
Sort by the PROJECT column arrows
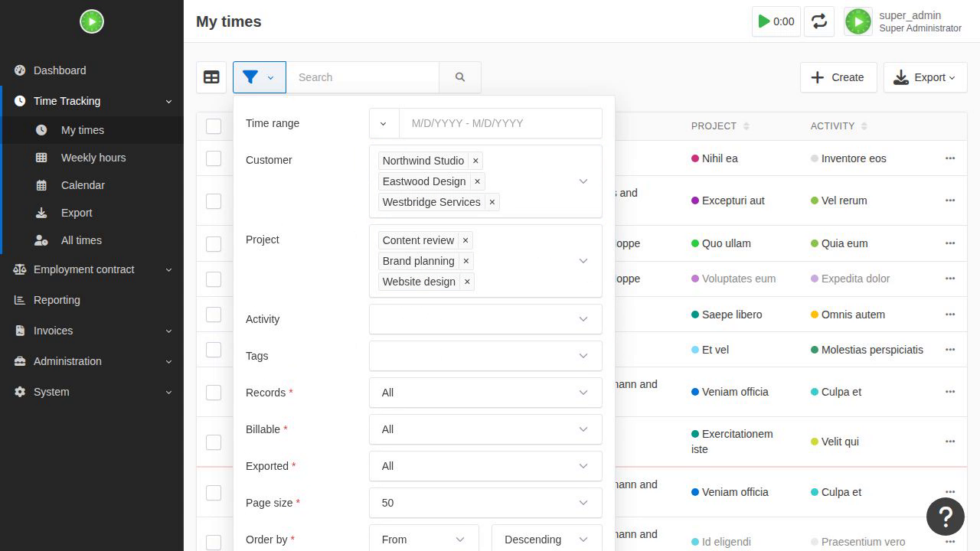(x=746, y=126)
